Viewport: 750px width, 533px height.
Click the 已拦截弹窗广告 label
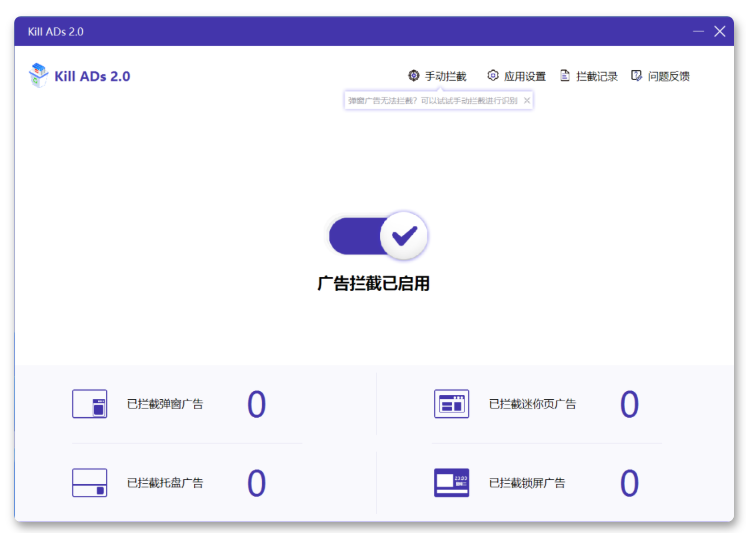(x=165, y=404)
